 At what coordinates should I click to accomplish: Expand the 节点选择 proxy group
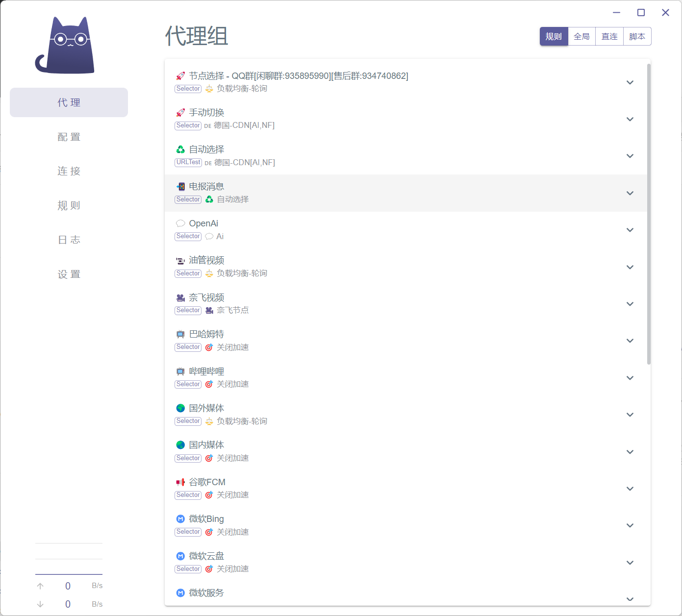point(630,82)
